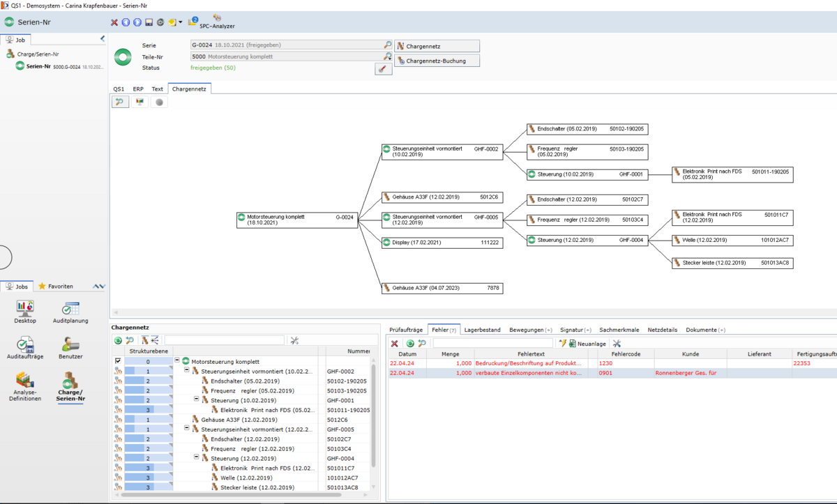The height and width of the screenshot is (504, 837).
Task: Click tree-structure icon in Chargennetz list toolbar
Action: coord(155,341)
